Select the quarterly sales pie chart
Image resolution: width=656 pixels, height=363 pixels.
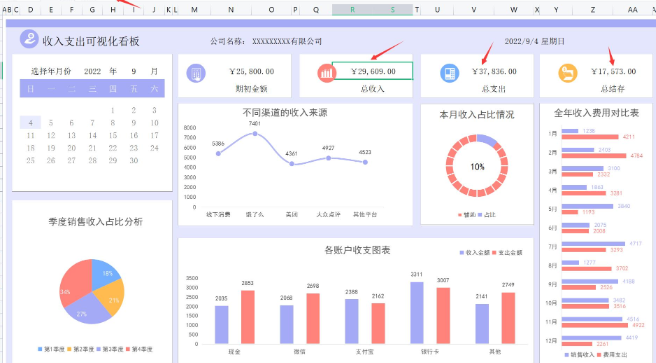tap(92, 291)
